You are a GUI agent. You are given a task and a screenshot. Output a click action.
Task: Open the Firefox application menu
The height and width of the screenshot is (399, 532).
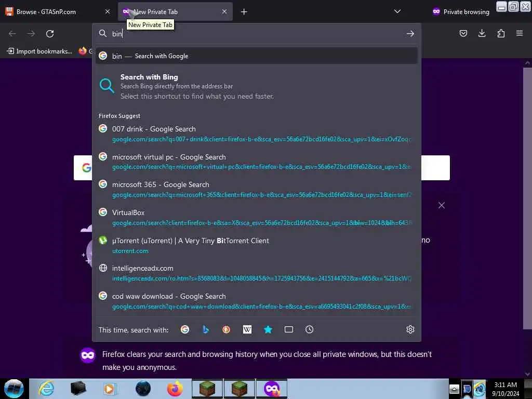pos(520,33)
